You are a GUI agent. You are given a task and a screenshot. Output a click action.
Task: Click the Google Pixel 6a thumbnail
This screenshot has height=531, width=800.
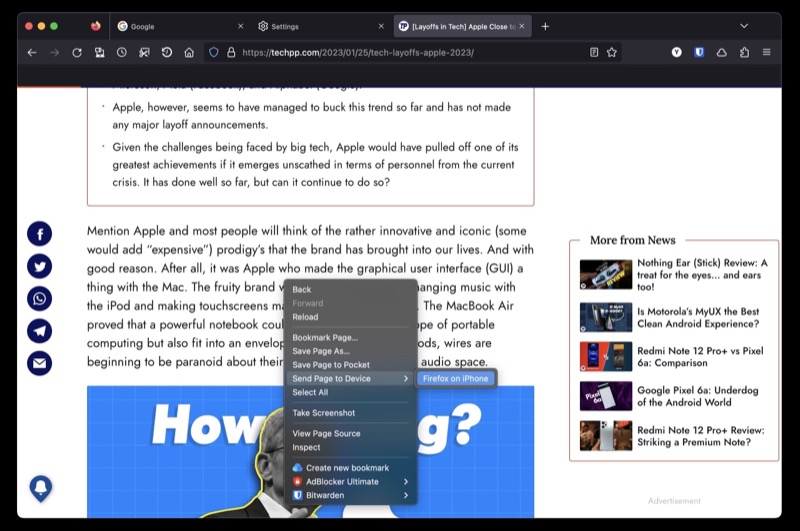606,396
